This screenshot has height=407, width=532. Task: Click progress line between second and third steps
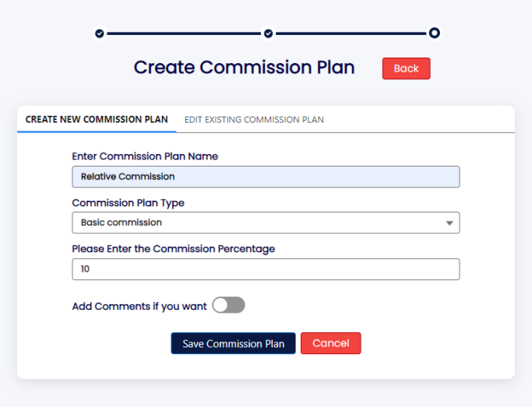351,33
